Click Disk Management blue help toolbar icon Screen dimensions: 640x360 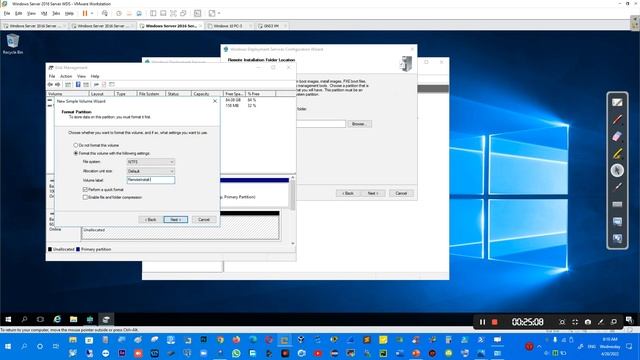78,84
